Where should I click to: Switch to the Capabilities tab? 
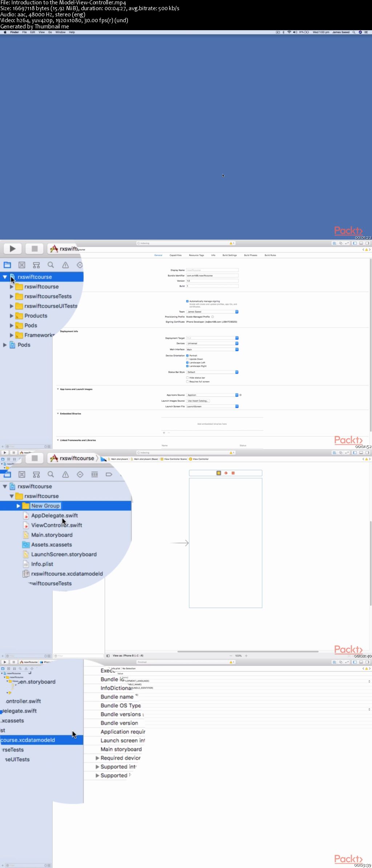[175, 255]
